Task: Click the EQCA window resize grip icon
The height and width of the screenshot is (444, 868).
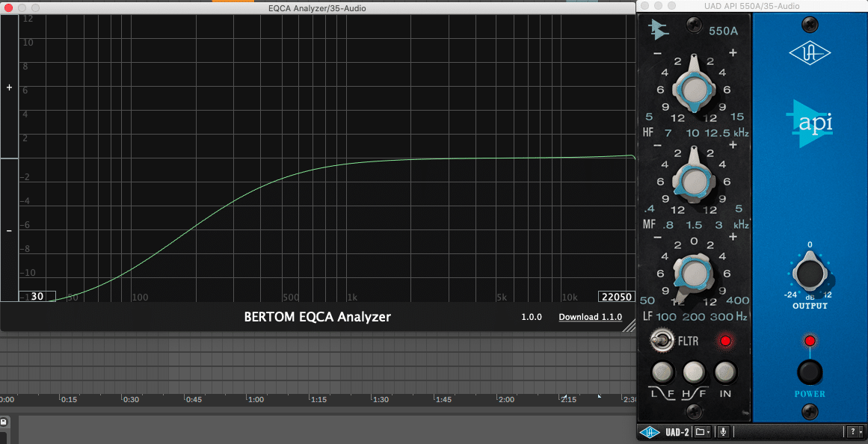Action: [628, 326]
